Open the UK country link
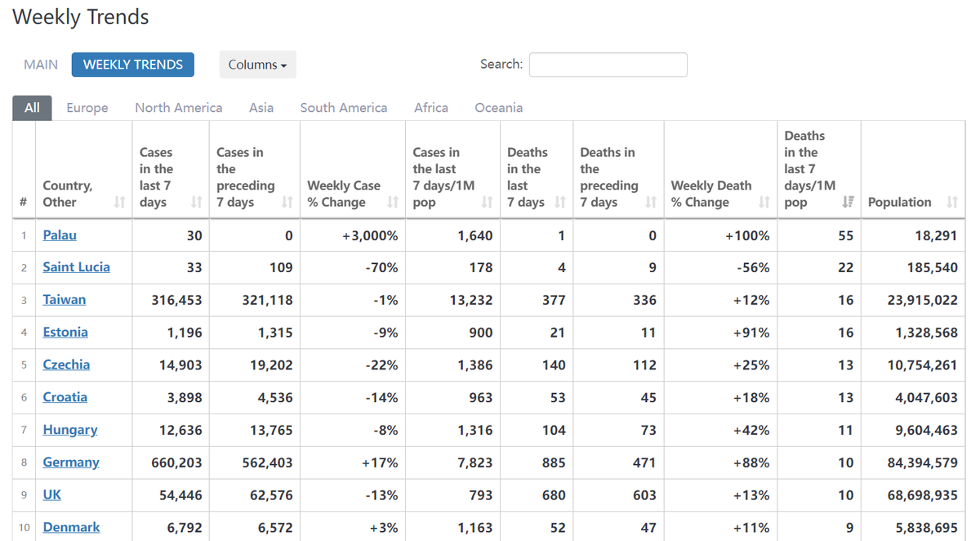 (x=51, y=494)
